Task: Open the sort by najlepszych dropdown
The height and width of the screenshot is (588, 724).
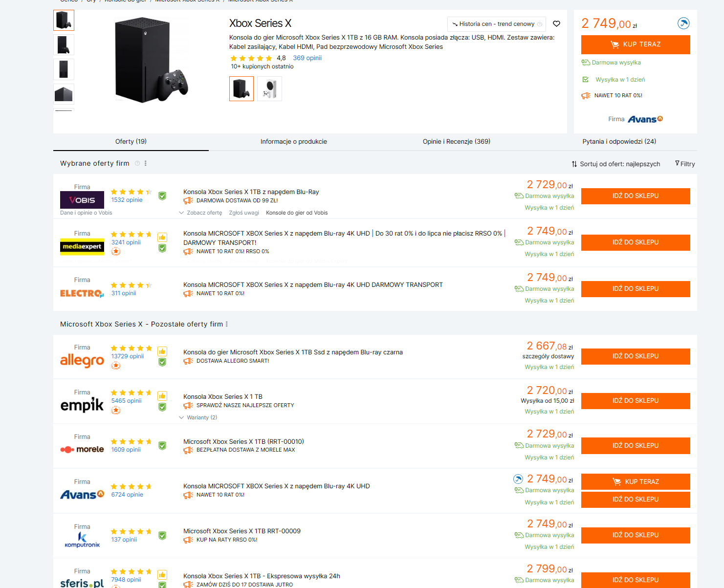Action: pos(616,164)
